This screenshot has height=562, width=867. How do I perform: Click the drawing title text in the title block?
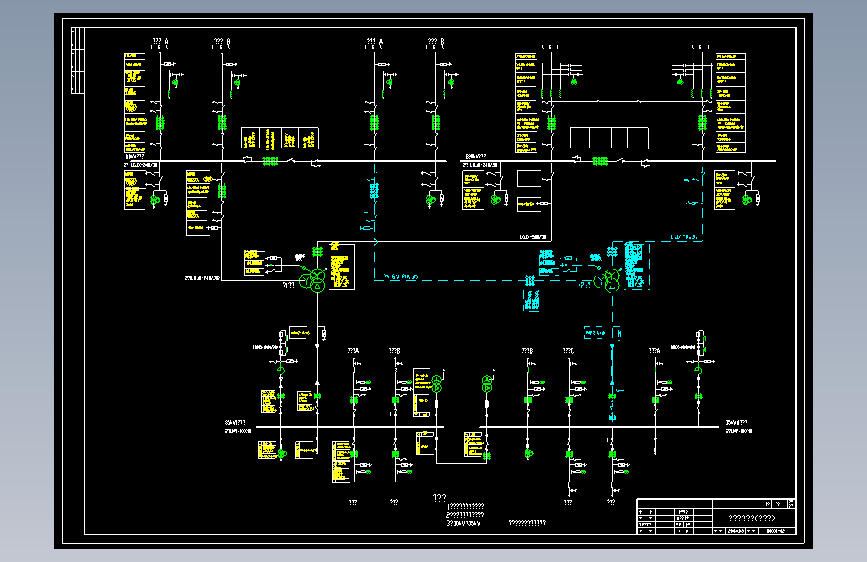(752, 518)
